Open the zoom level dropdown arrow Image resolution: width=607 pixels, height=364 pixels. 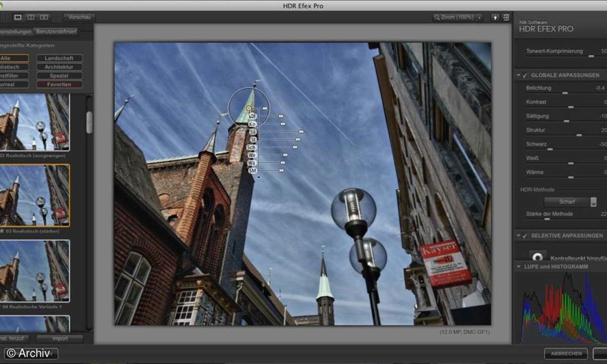(480, 17)
